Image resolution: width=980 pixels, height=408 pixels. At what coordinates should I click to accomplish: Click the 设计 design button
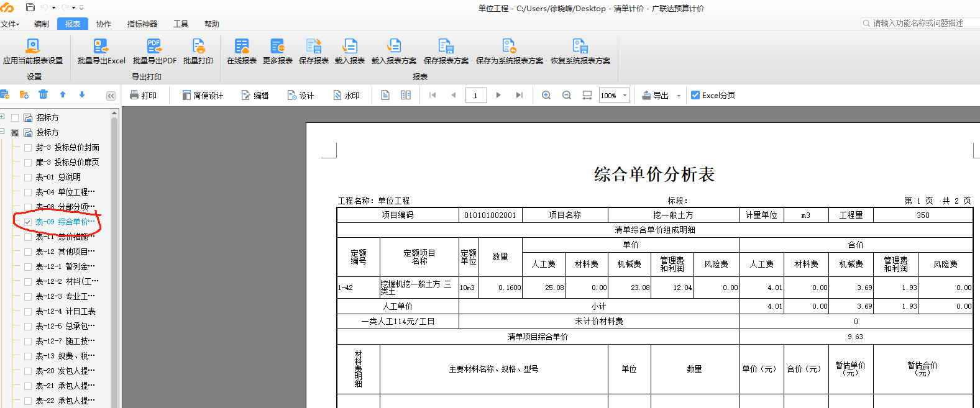pyautogui.click(x=301, y=95)
